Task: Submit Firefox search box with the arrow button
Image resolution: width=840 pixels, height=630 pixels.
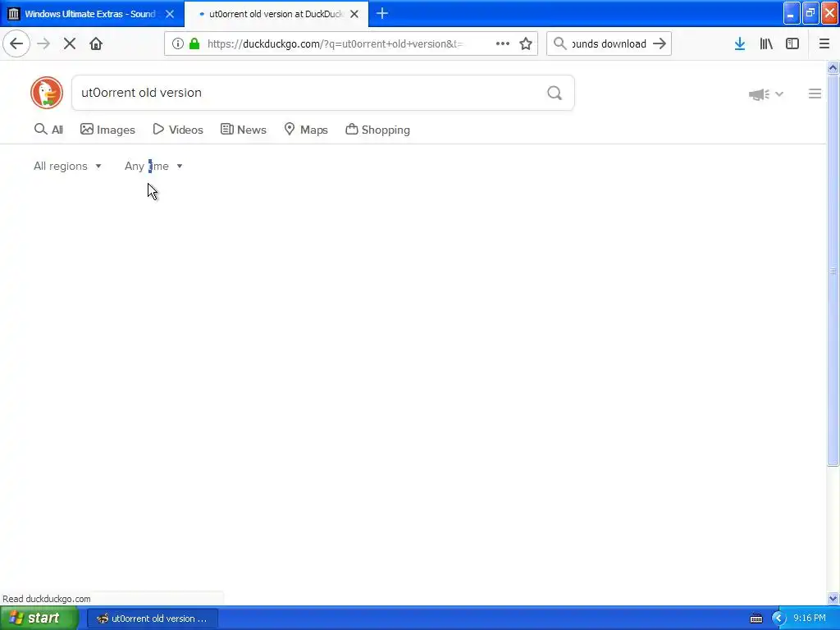Action: (660, 44)
